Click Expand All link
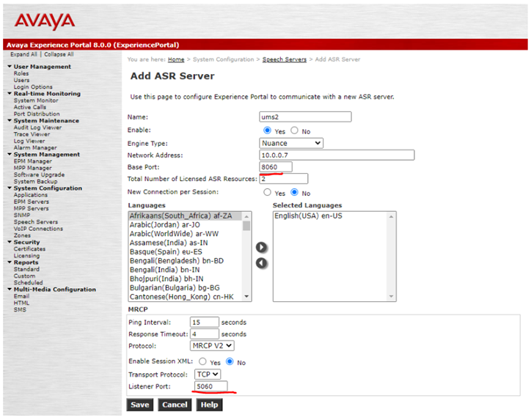Image resolution: width=531 pixels, height=420 pixels. click(x=23, y=54)
